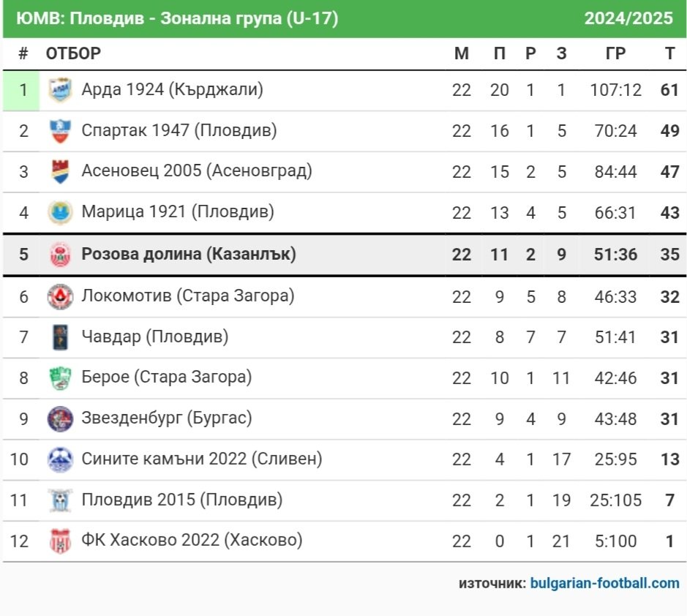Select the highlighted Розова долина (Казанлък) row name
This screenshot has width=687, height=616.
point(189,254)
